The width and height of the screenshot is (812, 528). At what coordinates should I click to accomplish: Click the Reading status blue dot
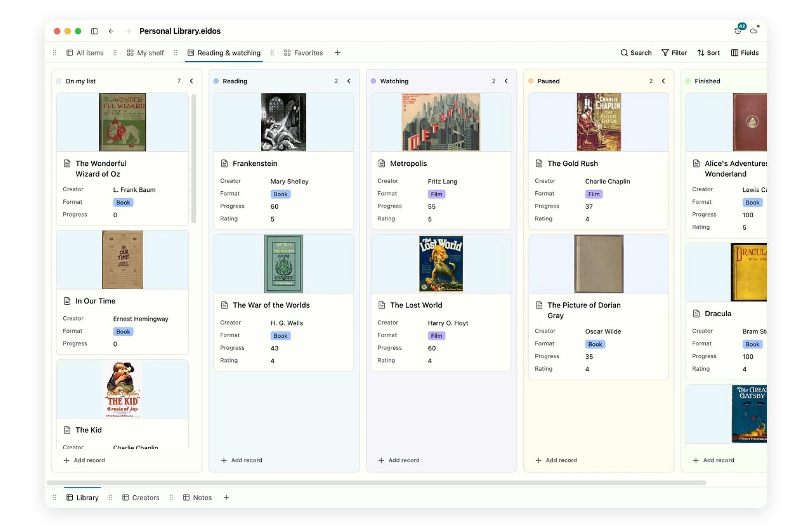[x=216, y=81]
